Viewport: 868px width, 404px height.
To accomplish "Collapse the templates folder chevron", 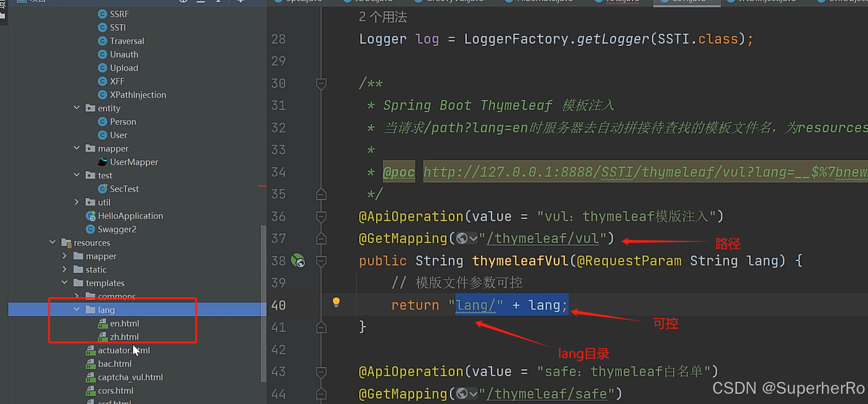I will click(65, 283).
